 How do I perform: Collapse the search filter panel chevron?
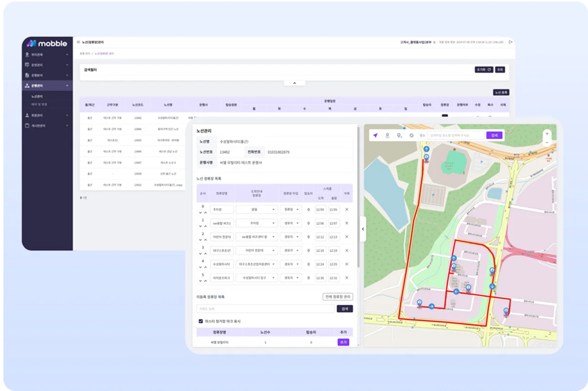tap(294, 83)
